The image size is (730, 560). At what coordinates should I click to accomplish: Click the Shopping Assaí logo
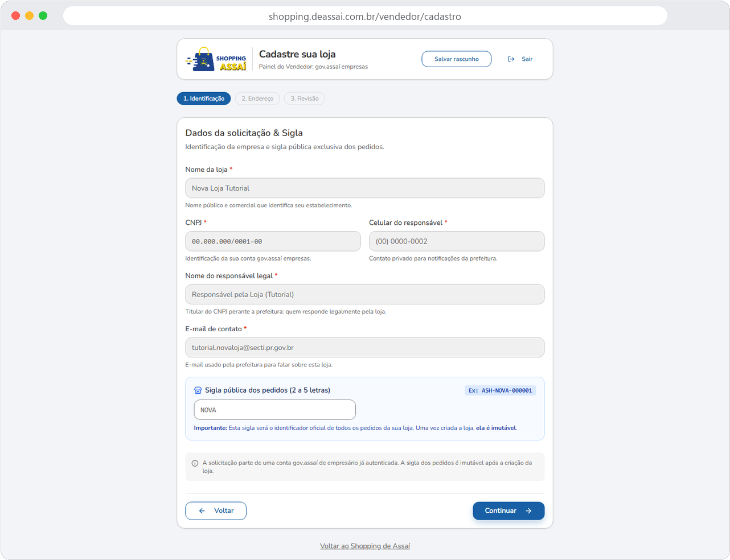click(x=216, y=59)
